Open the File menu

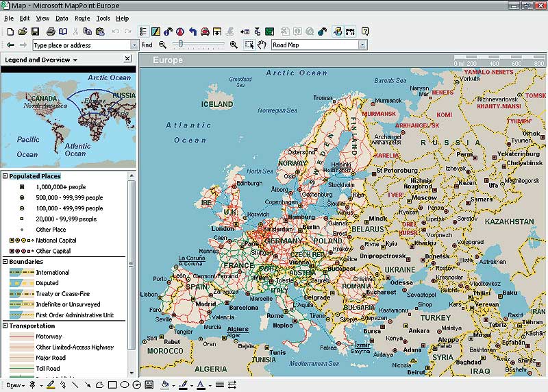pyautogui.click(x=9, y=19)
